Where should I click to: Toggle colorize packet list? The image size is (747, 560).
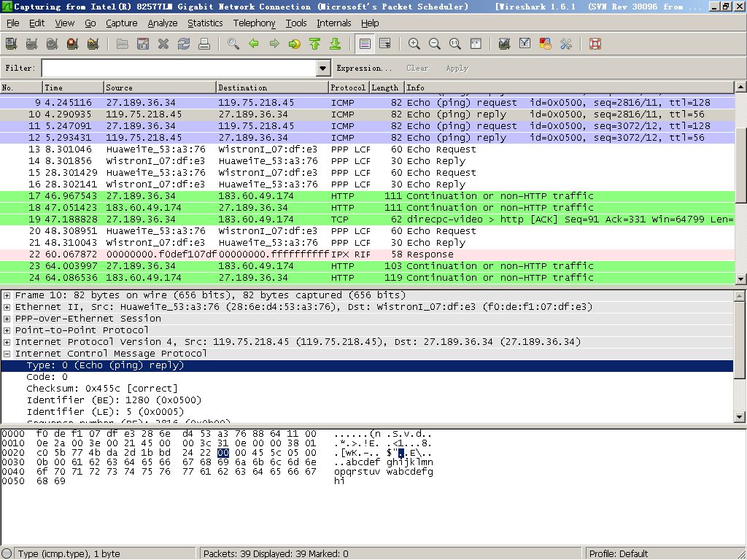pyautogui.click(x=365, y=44)
